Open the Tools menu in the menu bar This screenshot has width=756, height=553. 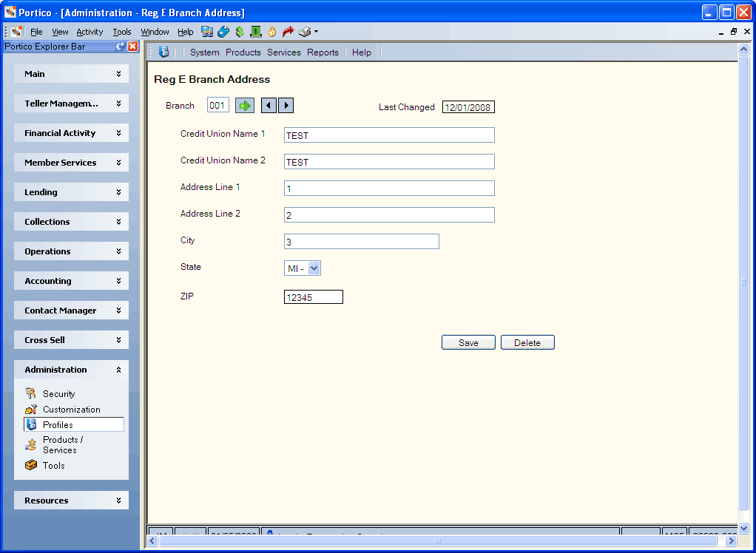122,32
